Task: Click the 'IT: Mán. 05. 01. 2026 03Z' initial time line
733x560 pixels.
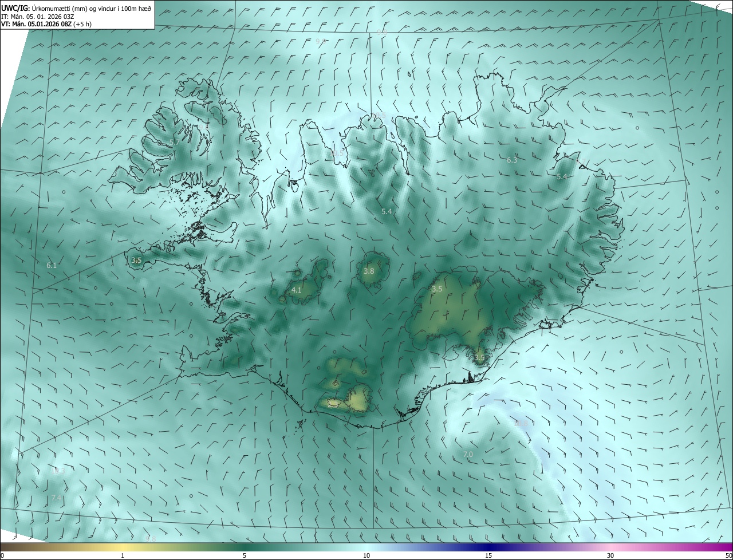Action: click(x=38, y=16)
